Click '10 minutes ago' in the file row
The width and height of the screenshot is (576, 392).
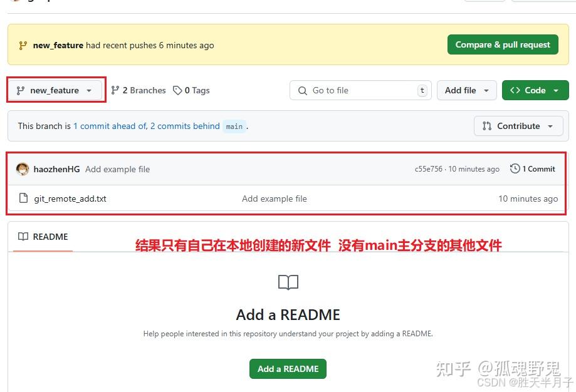point(528,199)
